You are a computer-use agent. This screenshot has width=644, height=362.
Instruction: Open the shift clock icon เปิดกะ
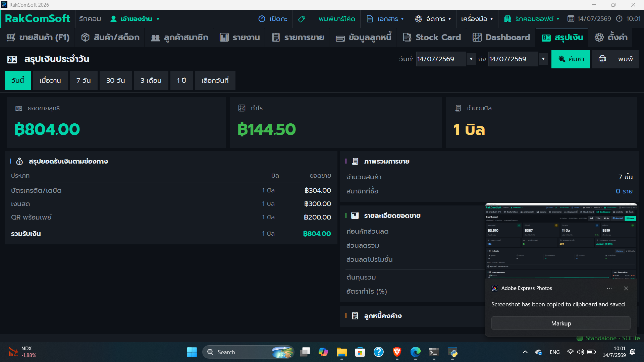click(262, 19)
